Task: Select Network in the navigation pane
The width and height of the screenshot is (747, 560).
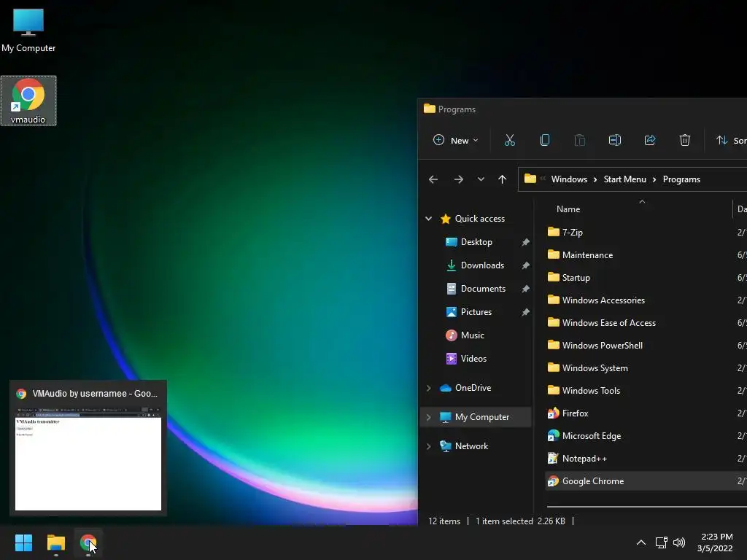Action: tap(471, 446)
